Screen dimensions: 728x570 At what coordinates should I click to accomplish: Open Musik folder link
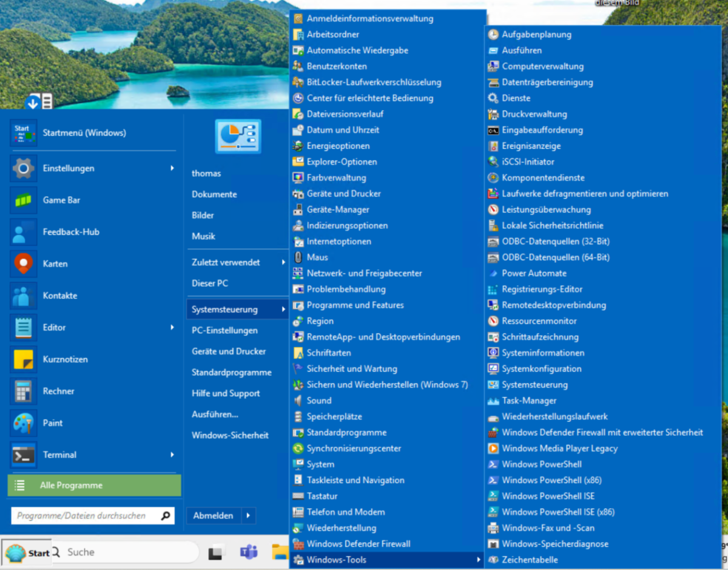pos(203,236)
